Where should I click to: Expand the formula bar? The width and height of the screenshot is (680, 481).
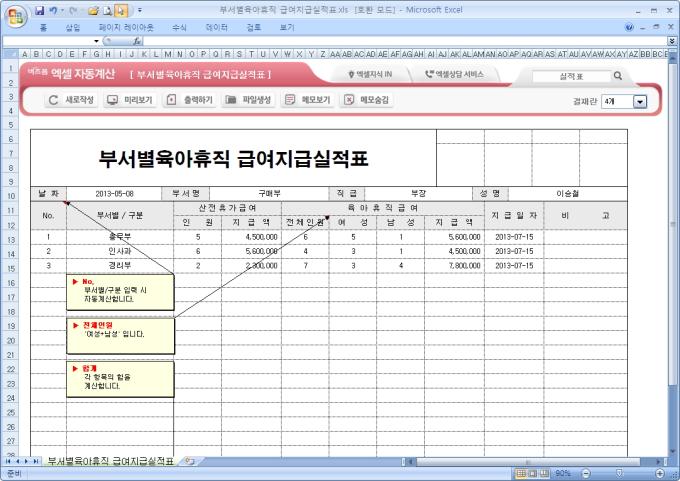672,41
